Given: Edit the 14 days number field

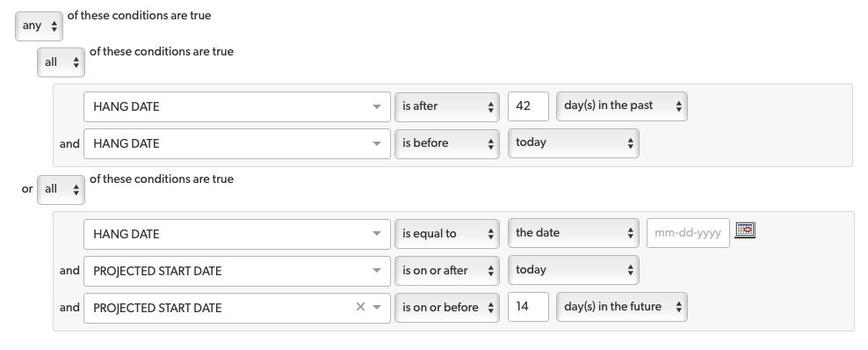Looking at the screenshot, I should pos(528,307).
